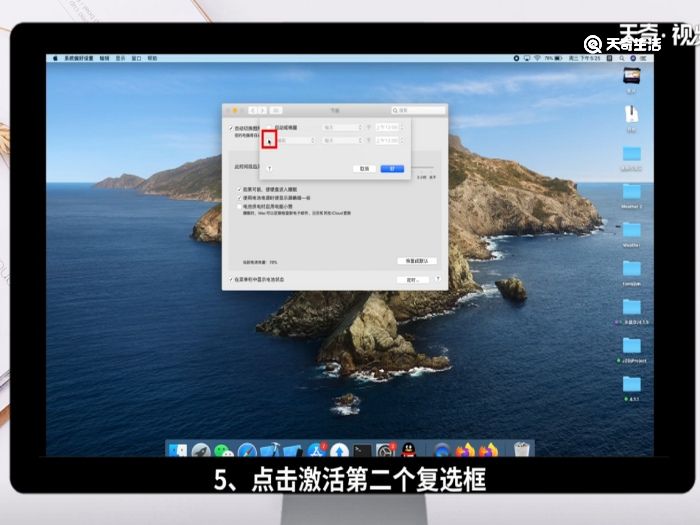The image size is (700, 525).
Task: Click the second row's time stepper
Action: point(402,140)
